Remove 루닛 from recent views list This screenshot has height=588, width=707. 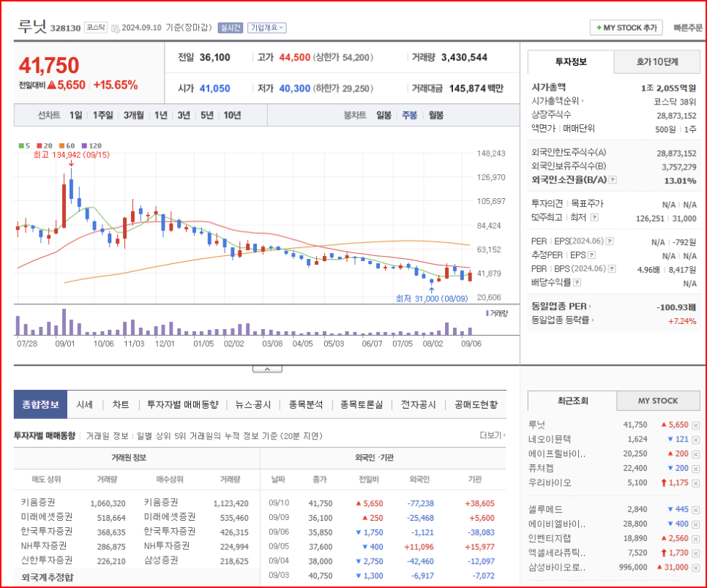[x=696, y=426]
